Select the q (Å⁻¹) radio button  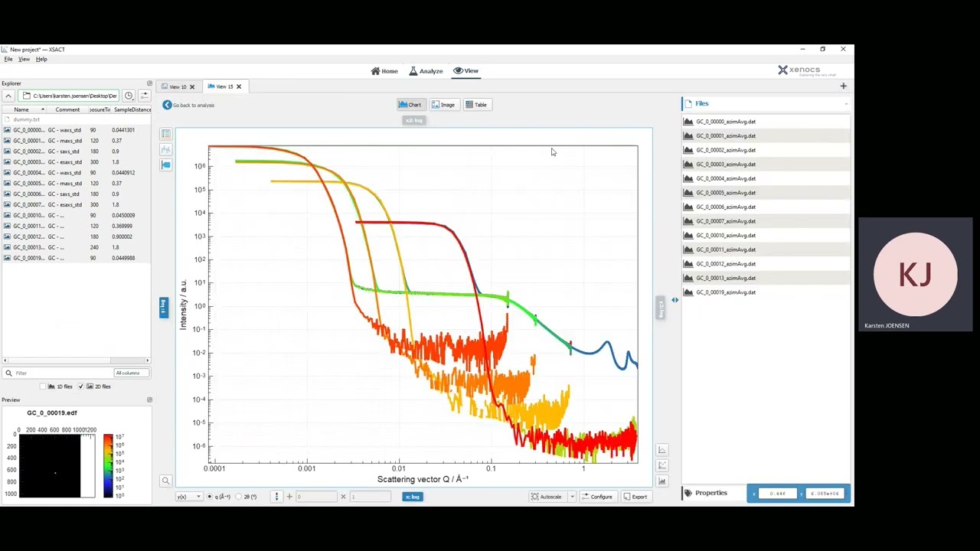211,497
